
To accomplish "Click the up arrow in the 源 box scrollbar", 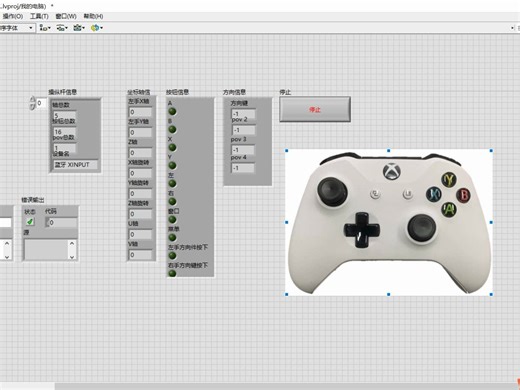I will pyautogui.click(x=72, y=244).
